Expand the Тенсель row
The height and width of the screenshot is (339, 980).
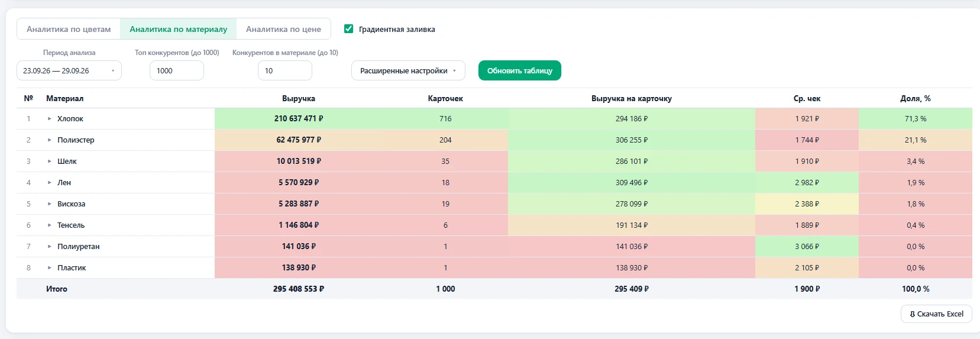[x=50, y=225]
